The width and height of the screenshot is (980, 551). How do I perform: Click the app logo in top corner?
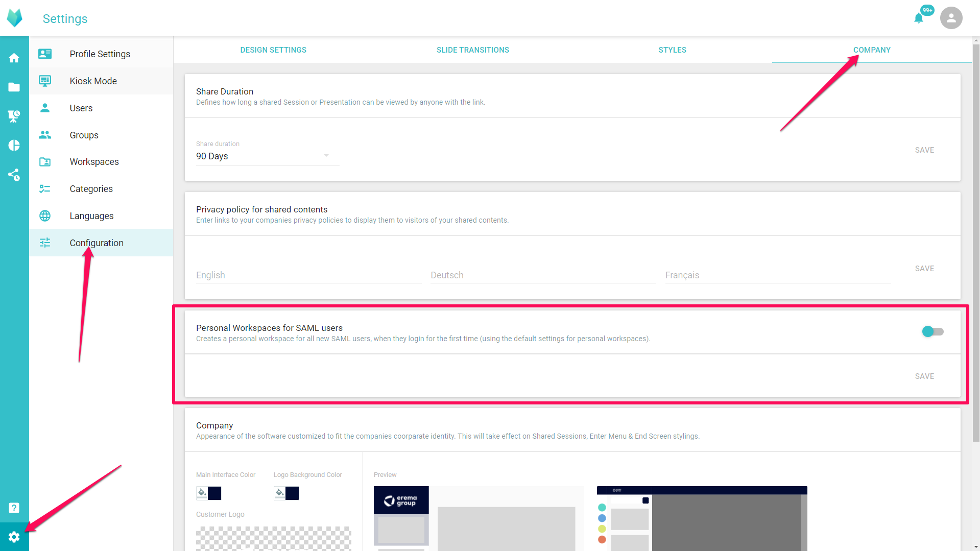tap(14, 18)
